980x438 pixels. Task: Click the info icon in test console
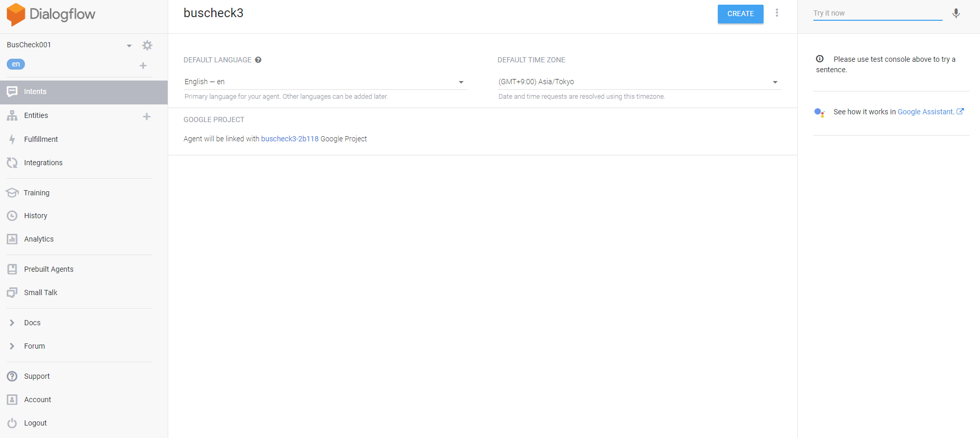820,59
